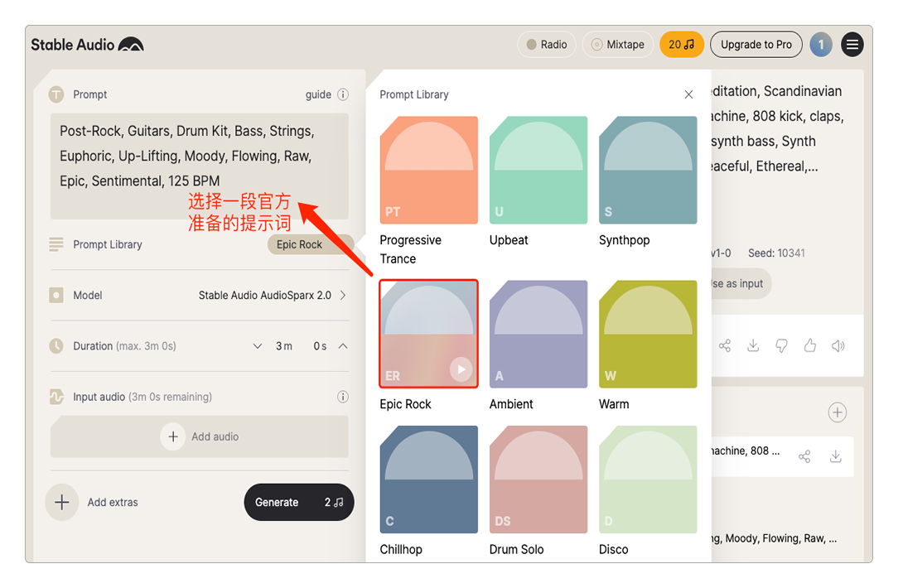Select Epic Rock preset thumbnail
The image size is (898, 588).
pyautogui.click(x=428, y=334)
